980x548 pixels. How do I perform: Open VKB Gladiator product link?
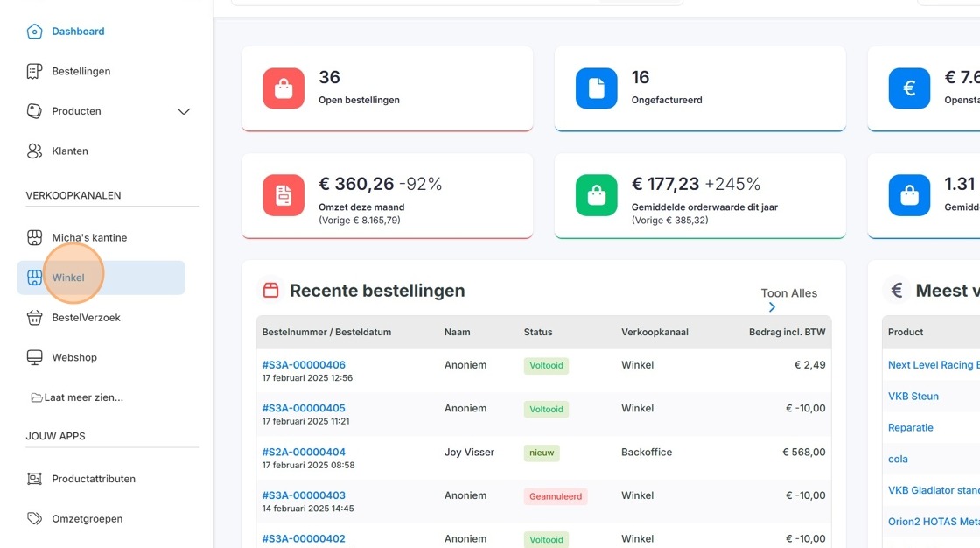tap(934, 490)
